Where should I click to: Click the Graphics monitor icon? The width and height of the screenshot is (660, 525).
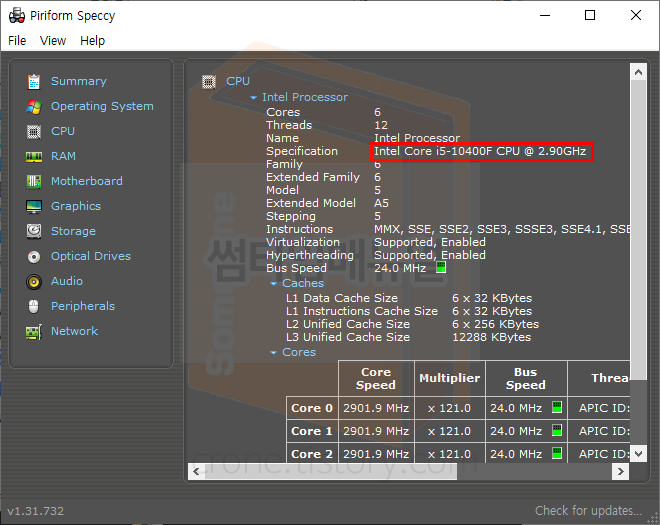click(x=34, y=207)
